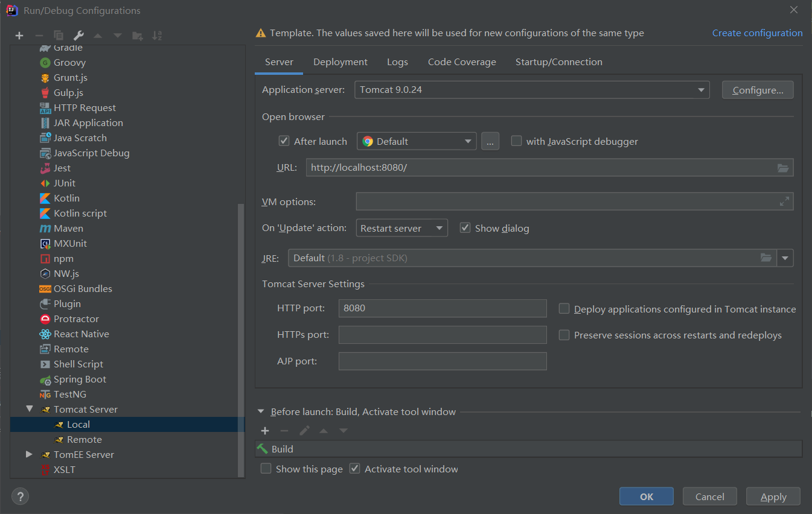Enable Deploy applications configured in Tomcat instance
This screenshot has width=812, height=514.
tap(564, 309)
